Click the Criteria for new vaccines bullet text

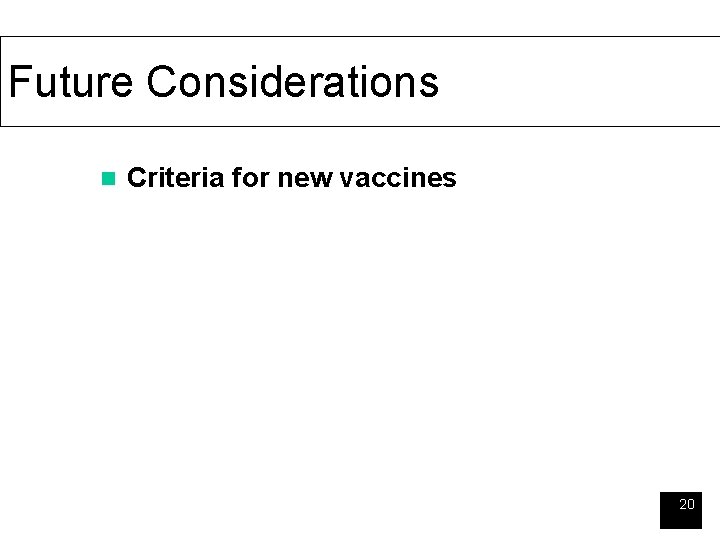292,178
